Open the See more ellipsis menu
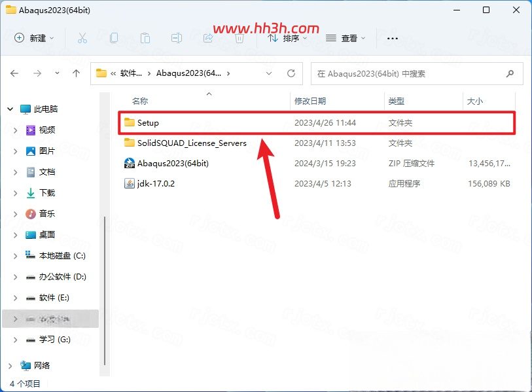This screenshot has height=392, width=532. tap(392, 39)
